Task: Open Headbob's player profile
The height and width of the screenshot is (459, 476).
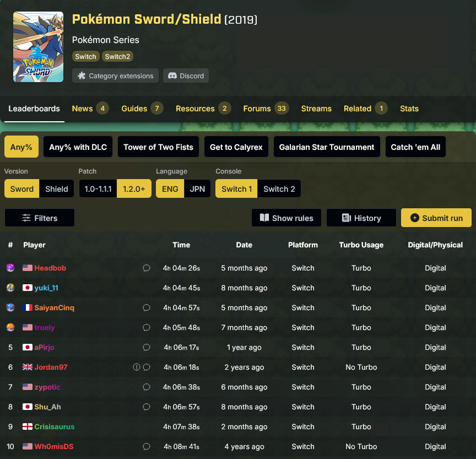Action: tap(50, 268)
